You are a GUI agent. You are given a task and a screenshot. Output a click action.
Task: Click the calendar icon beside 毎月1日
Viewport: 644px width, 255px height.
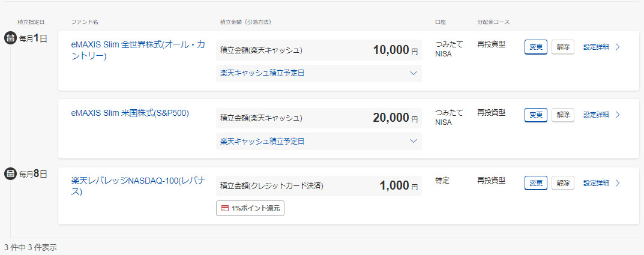click(10, 38)
